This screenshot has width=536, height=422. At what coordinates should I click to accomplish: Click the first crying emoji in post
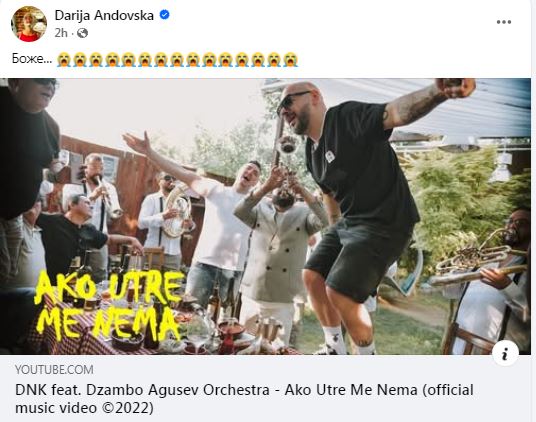[x=64, y=59]
